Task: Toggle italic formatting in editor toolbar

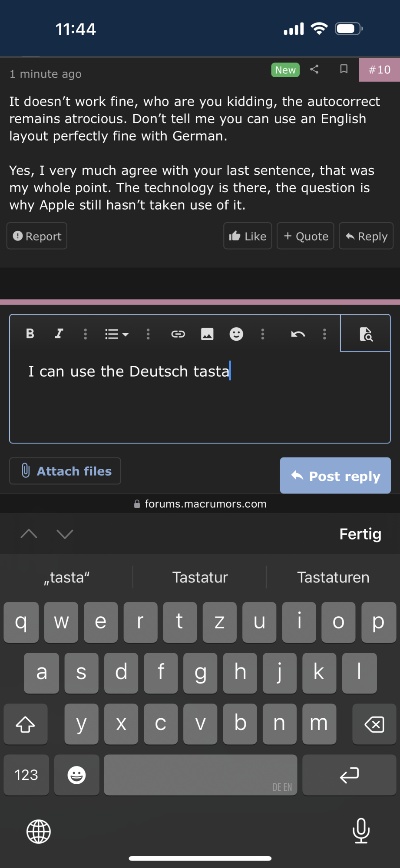Action: coord(59,334)
